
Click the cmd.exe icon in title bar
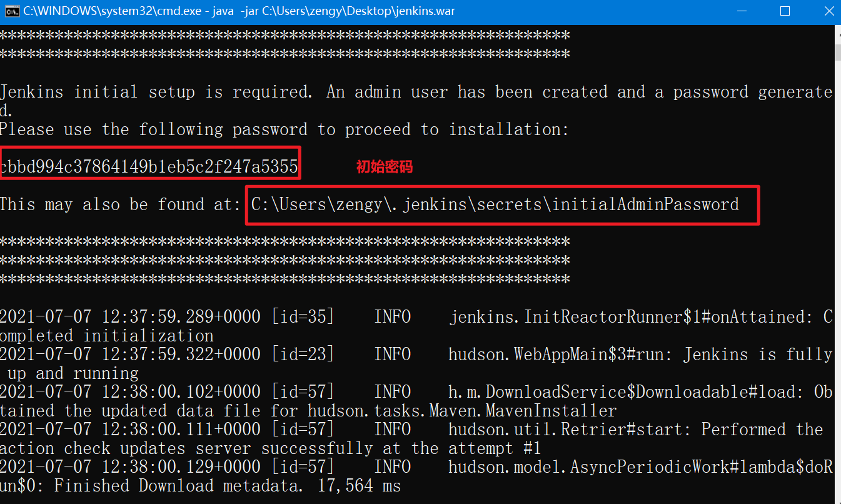click(11, 11)
